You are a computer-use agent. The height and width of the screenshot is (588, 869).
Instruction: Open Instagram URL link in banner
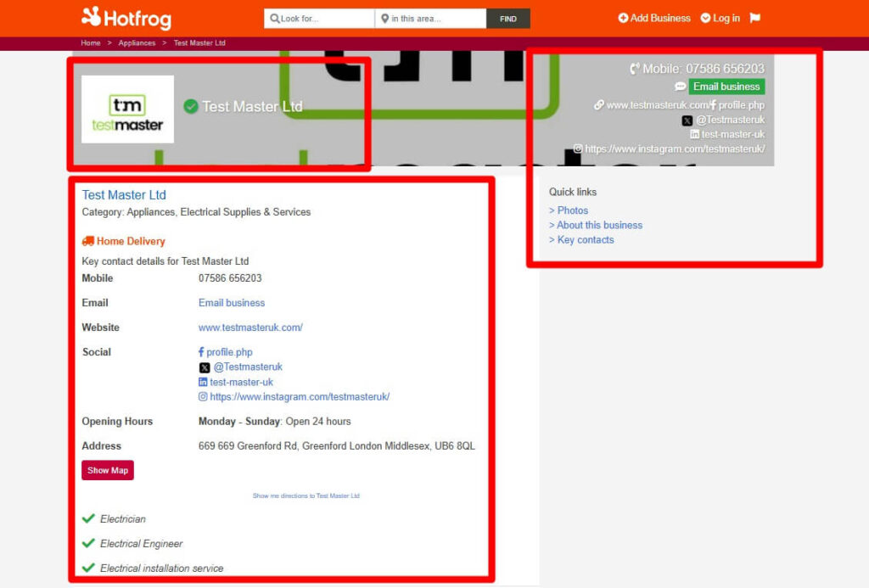(675, 148)
